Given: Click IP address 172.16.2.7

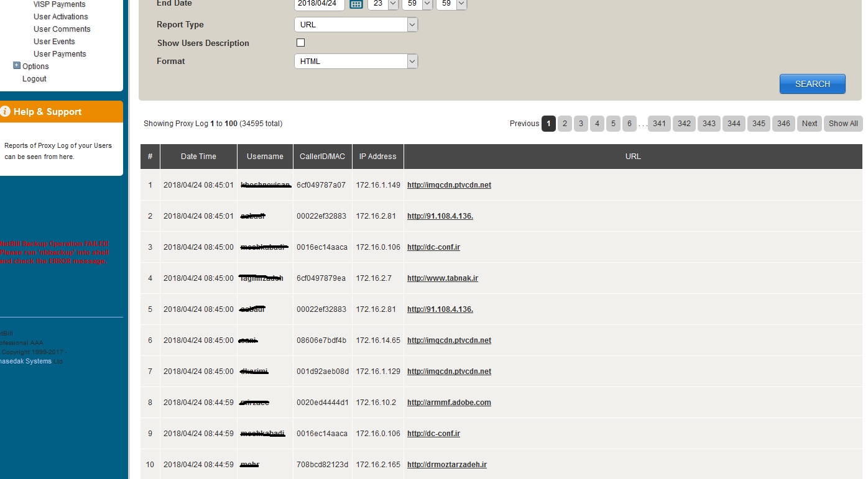Looking at the screenshot, I should click(374, 278).
